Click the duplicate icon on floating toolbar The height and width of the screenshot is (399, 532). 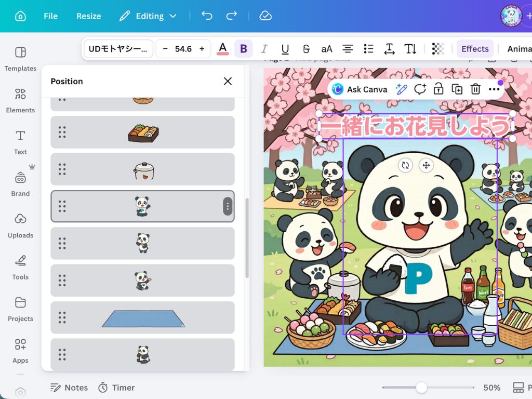pos(457,89)
